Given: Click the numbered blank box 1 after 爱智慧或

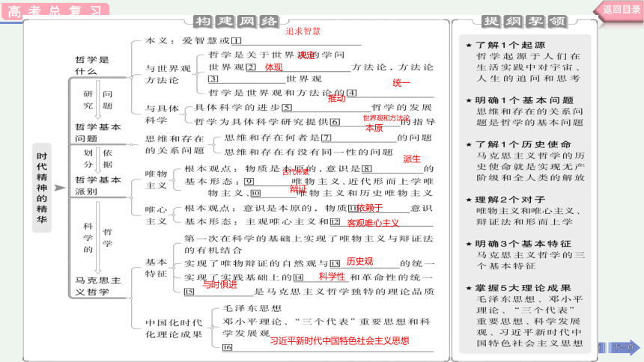Looking at the screenshot, I should 236,40.
